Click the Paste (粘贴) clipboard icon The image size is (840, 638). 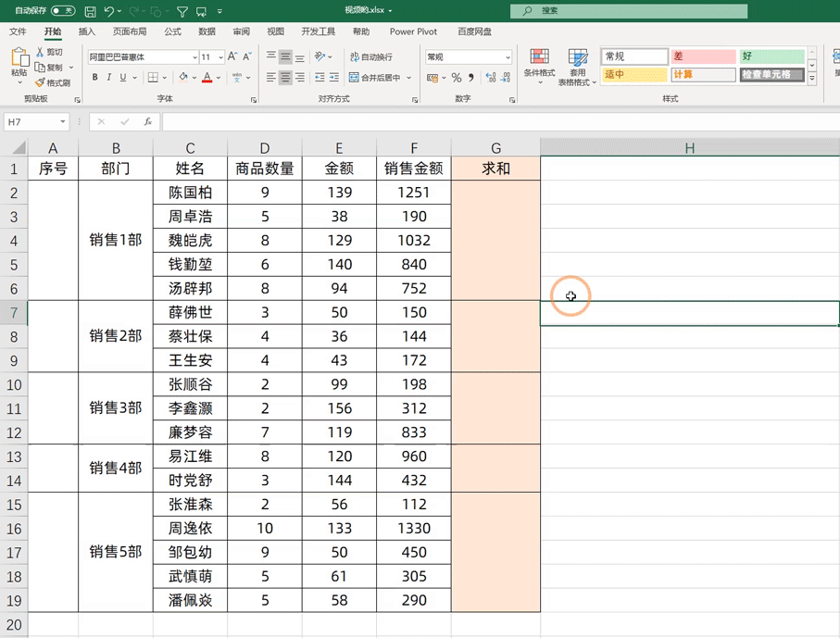[19, 57]
